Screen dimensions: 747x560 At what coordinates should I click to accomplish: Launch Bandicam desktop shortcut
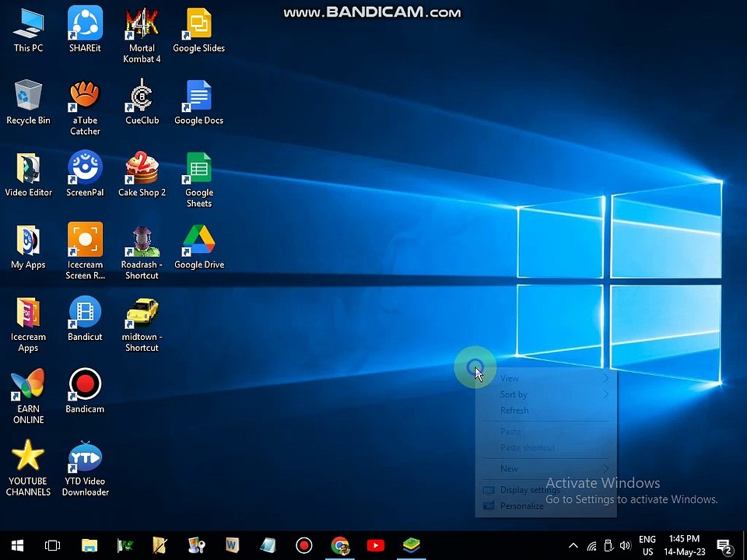coord(85,390)
